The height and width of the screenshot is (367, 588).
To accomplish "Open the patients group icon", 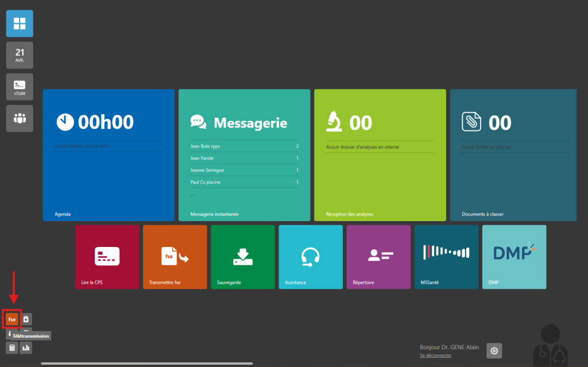I will click(x=20, y=118).
